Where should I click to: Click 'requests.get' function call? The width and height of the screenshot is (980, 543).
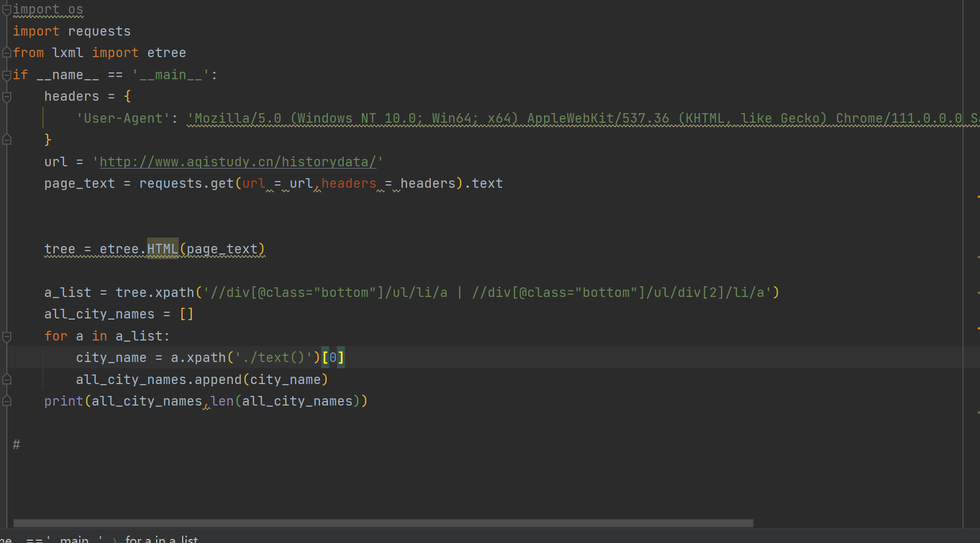coord(187,183)
